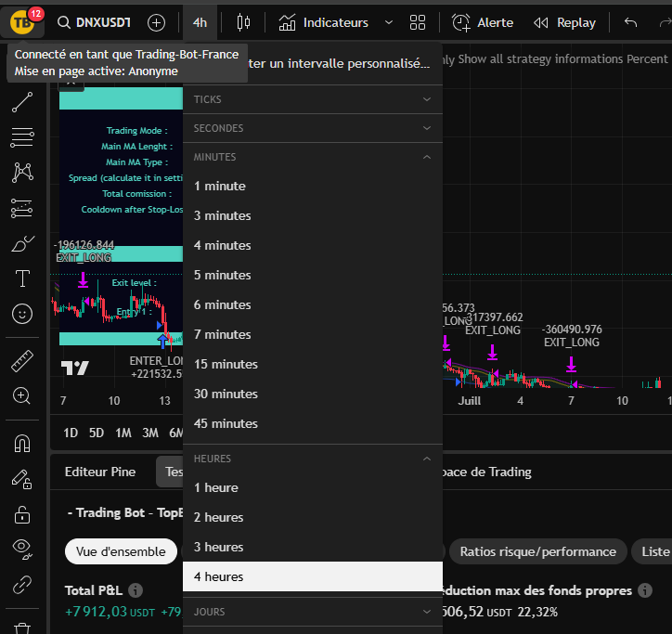This screenshot has height=634, width=672.
Task: Open the emoji icons tool
Action: 22,314
